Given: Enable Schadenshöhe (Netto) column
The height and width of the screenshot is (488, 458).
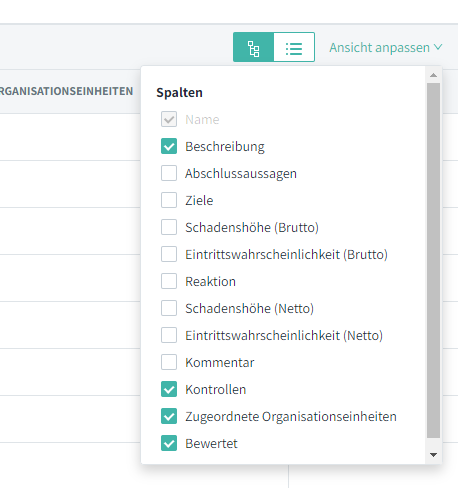Looking at the screenshot, I should point(169,308).
